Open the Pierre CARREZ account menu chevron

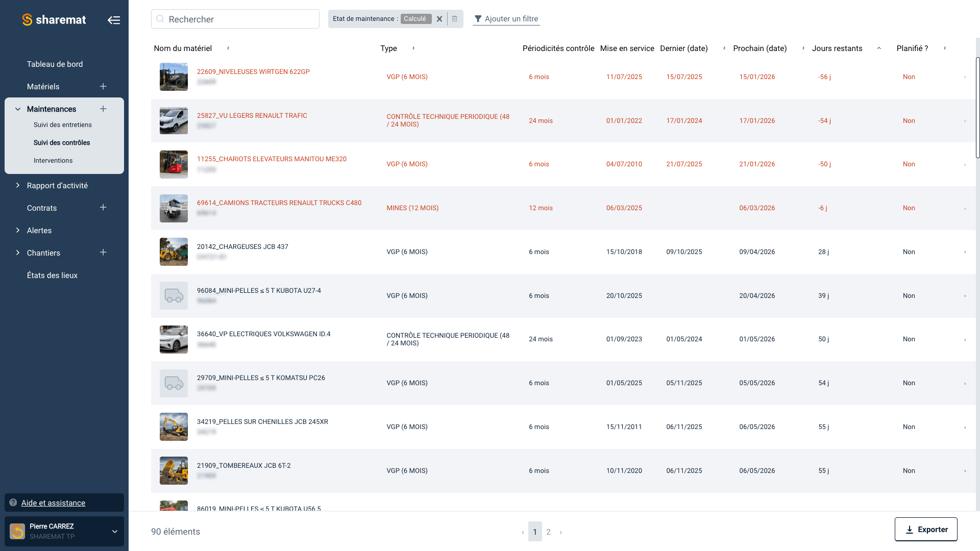click(x=114, y=531)
